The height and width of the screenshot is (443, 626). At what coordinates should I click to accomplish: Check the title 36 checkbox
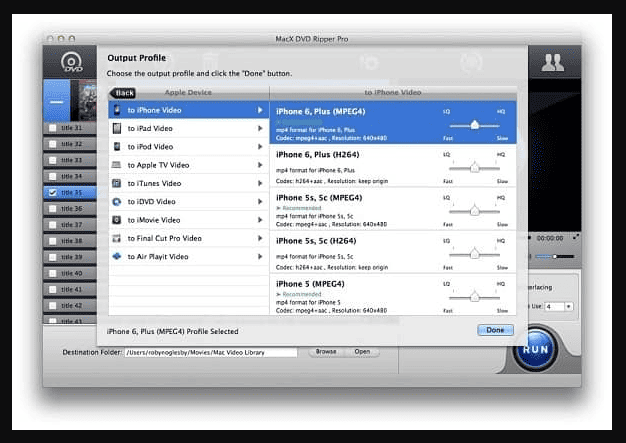pos(52,209)
